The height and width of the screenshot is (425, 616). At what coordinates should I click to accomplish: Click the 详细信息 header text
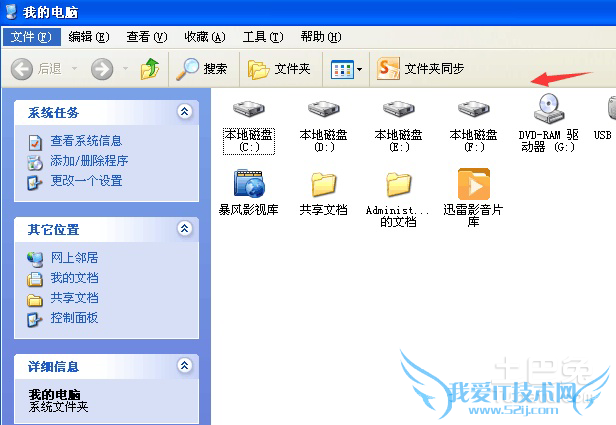pos(53,366)
